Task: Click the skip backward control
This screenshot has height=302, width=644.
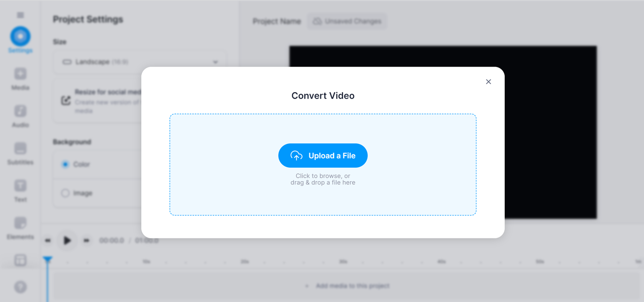Action: click(x=48, y=241)
